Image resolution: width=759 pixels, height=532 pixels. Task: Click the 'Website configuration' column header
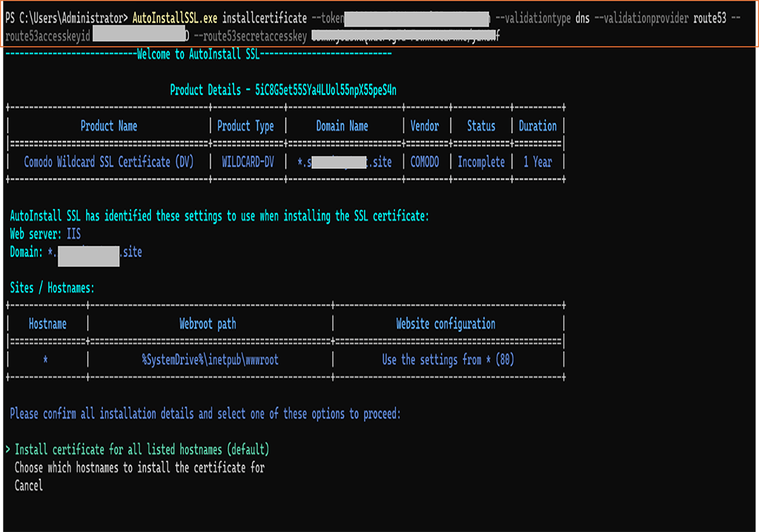445,324
